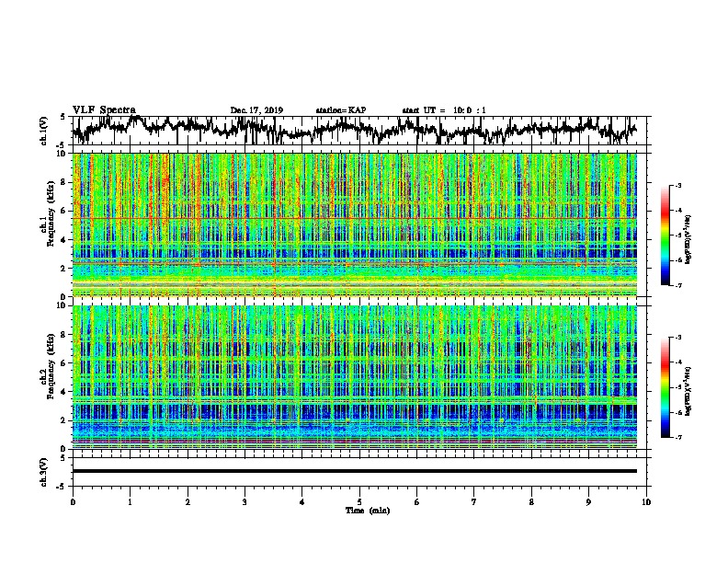Pick the ch.2 spectrogram color scale bar

point(665,387)
